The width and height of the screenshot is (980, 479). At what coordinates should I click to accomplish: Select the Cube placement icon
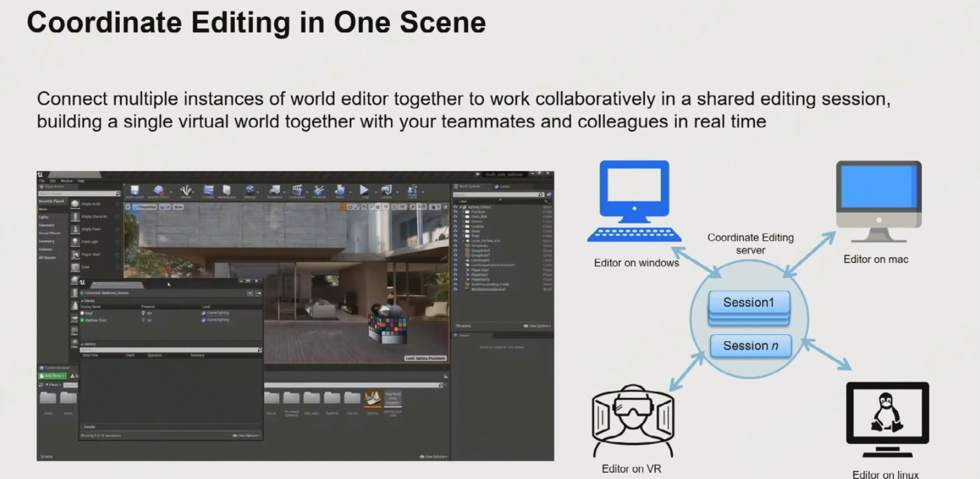tap(75, 267)
